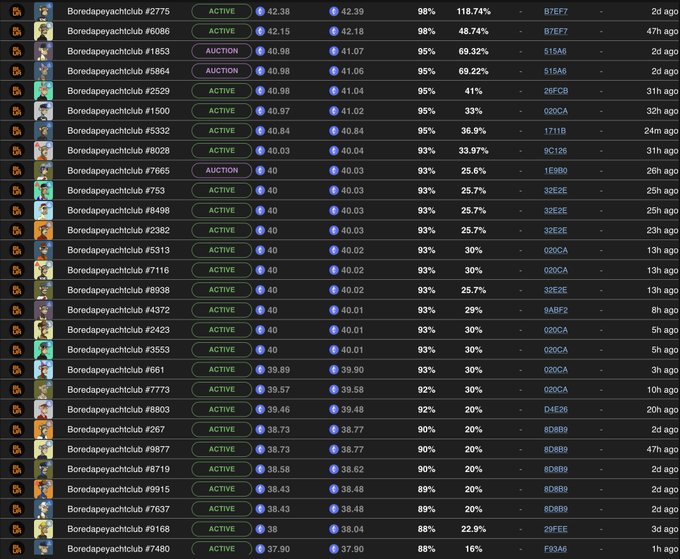Click the collection logo icon in the #753 row

pyautogui.click(x=17, y=190)
